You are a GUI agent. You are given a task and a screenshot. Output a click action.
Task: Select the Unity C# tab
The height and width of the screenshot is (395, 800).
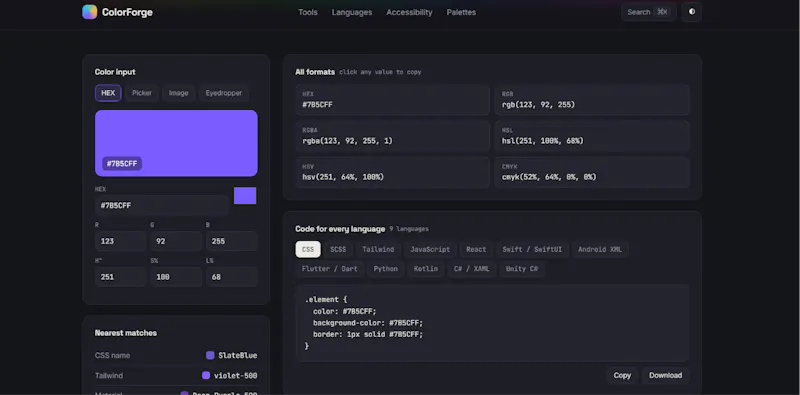[x=522, y=268]
